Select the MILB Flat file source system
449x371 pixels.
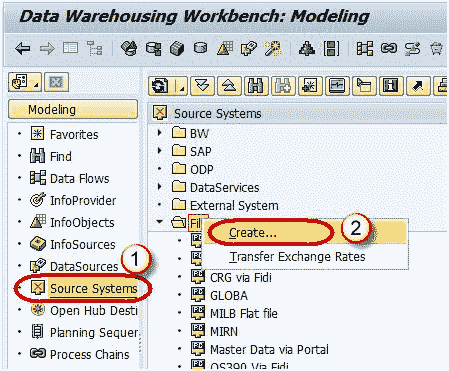[244, 314]
